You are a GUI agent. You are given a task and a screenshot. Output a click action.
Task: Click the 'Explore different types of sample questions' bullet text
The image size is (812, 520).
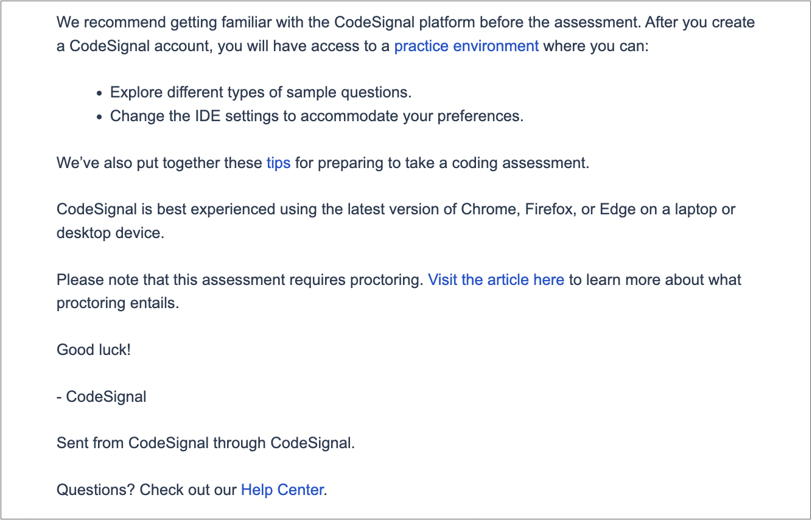[x=261, y=93]
